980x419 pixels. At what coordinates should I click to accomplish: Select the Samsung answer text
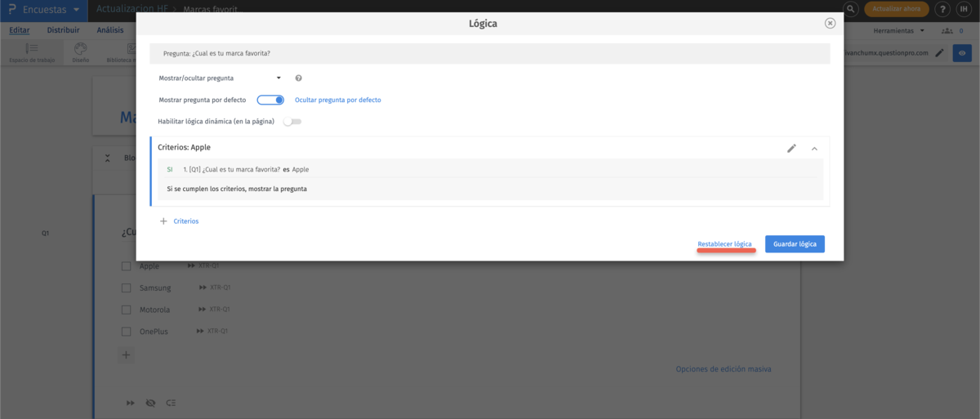click(x=155, y=288)
